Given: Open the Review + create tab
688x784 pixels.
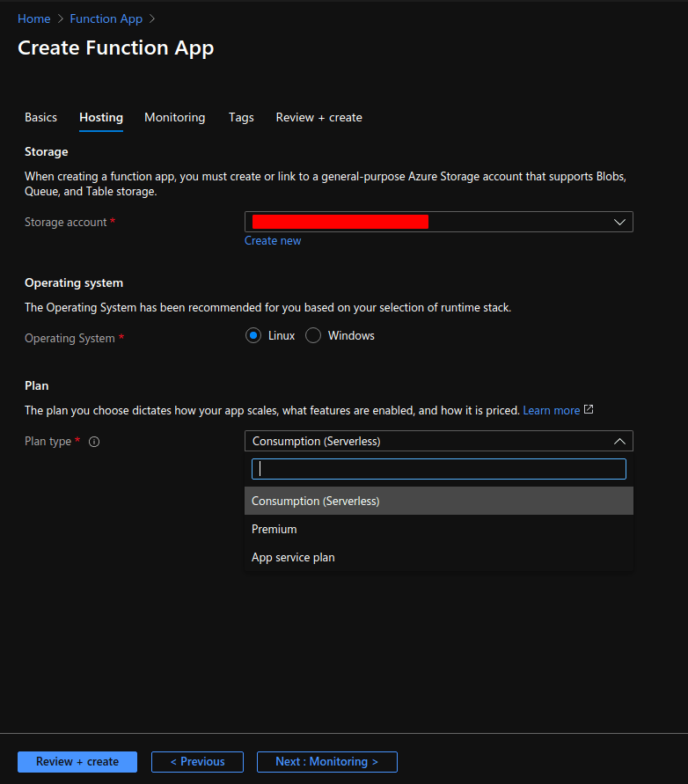Looking at the screenshot, I should 319,118.
